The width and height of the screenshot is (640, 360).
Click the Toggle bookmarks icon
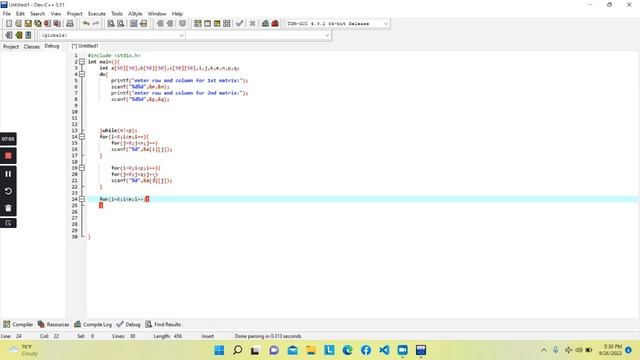pos(18,35)
